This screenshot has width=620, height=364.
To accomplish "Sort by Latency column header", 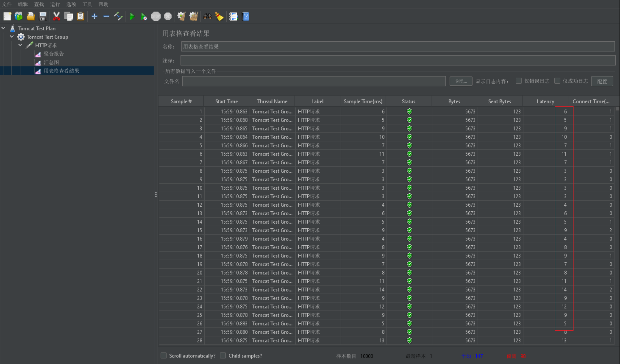I will (x=545, y=101).
